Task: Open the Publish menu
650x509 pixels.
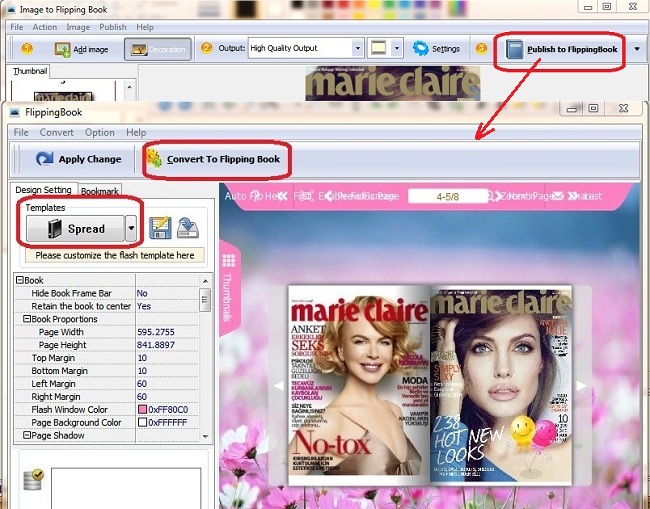Action: point(113,27)
